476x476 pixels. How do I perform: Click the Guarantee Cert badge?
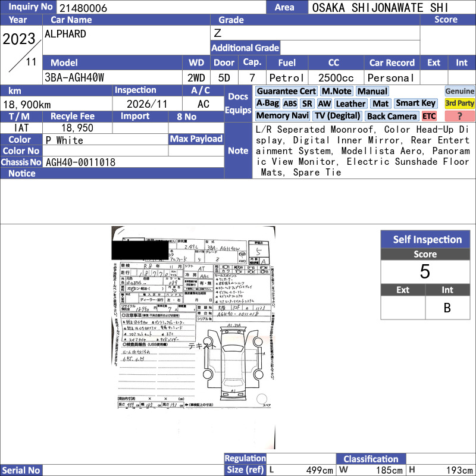286,91
